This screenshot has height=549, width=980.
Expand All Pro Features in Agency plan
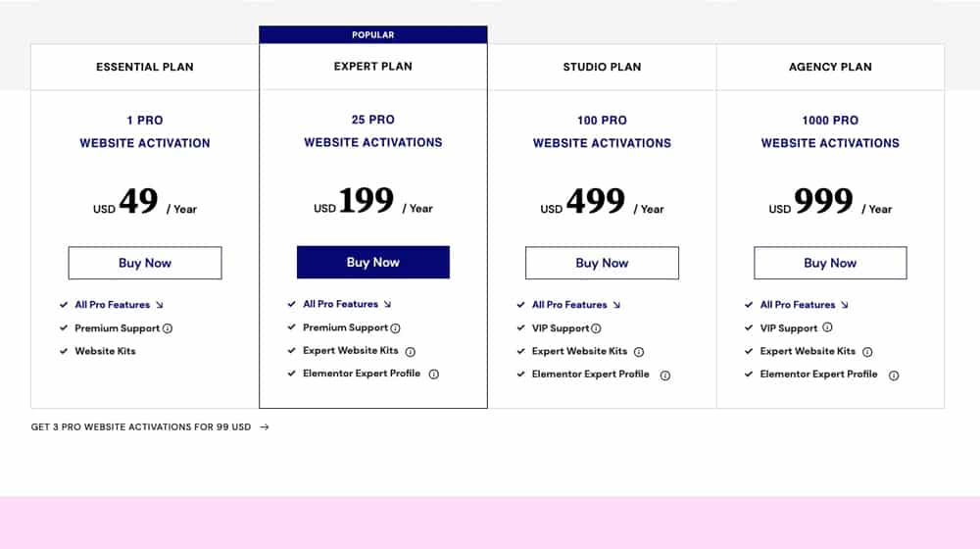coord(804,305)
